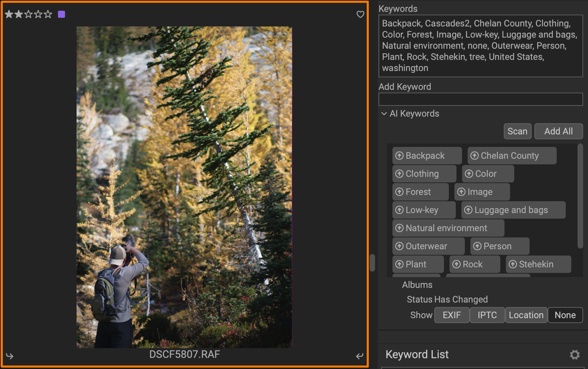Click the AI keywords list scrollbar

pyautogui.click(x=580, y=196)
